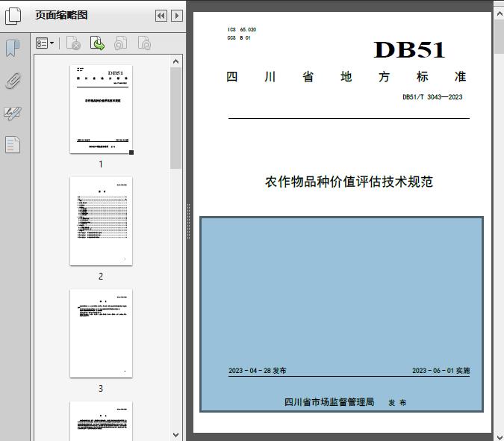Click the rotate pages clockwise icon

click(x=144, y=43)
